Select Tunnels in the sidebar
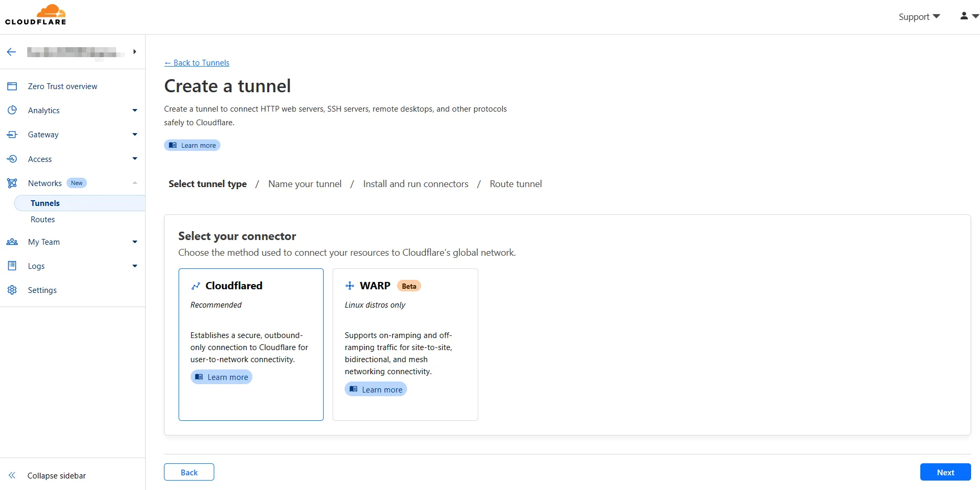The height and width of the screenshot is (490, 980). tap(80, 203)
